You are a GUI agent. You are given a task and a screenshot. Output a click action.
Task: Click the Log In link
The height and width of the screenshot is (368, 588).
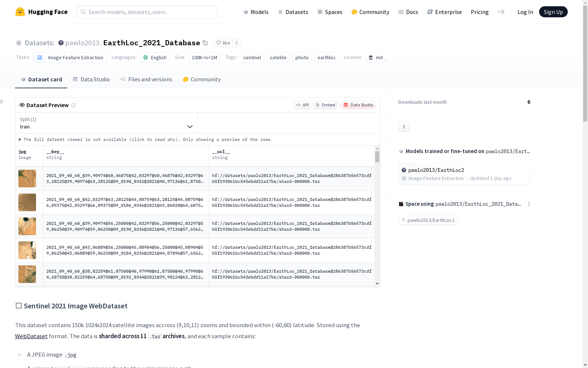(x=525, y=12)
